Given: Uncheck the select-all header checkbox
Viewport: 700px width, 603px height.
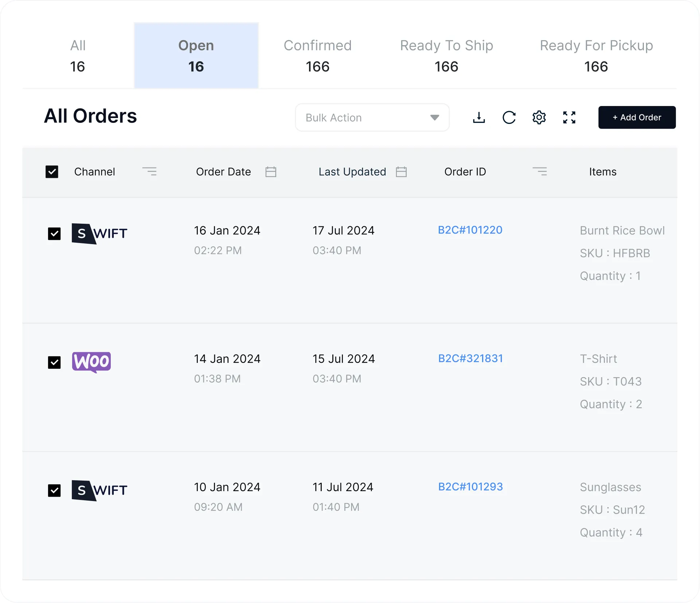Looking at the screenshot, I should pos(52,172).
